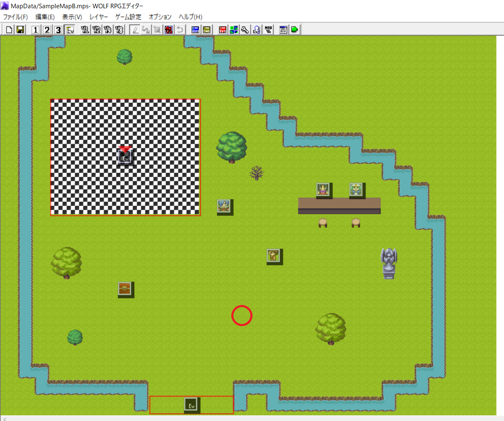Image resolution: width=504 pixels, height=421 pixels.
Task: Open the ファイル(F) menu
Action: [x=15, y=17]
